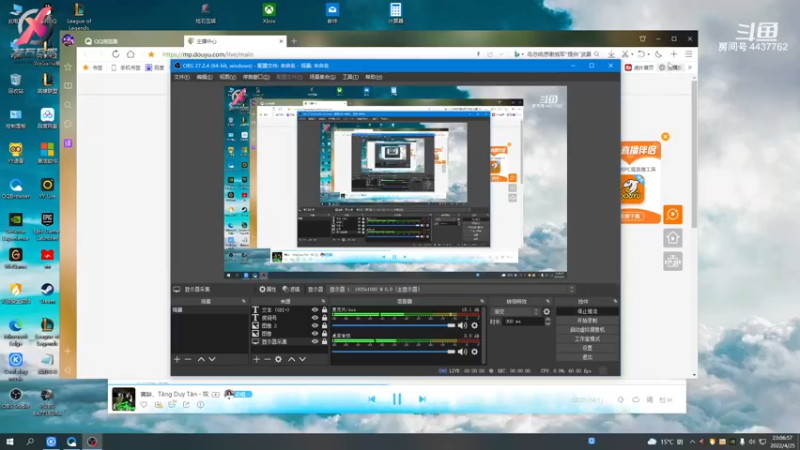
Task: Toggle browser night mode moon icon
Action: coord(658,54)
